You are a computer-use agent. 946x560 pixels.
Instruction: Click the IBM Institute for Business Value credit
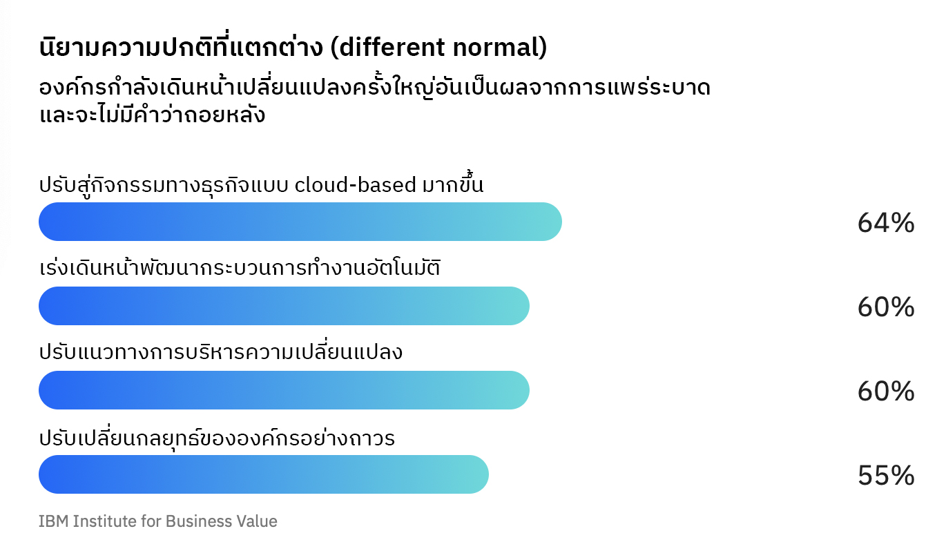pyautogui.click(x=158, y=521)
